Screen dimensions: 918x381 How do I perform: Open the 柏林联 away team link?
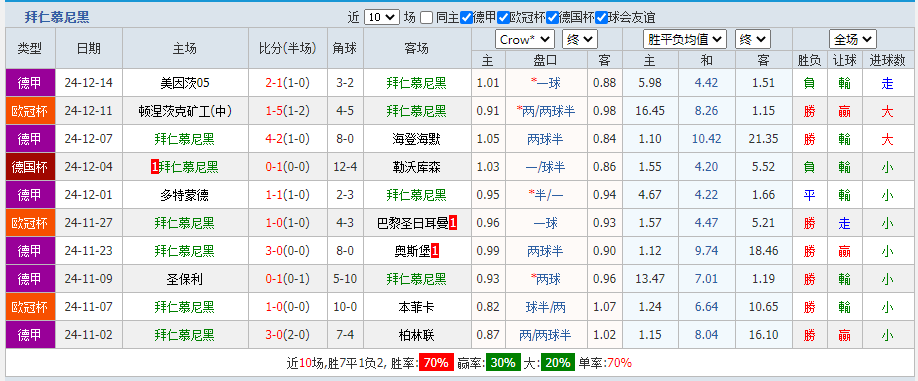416,335
